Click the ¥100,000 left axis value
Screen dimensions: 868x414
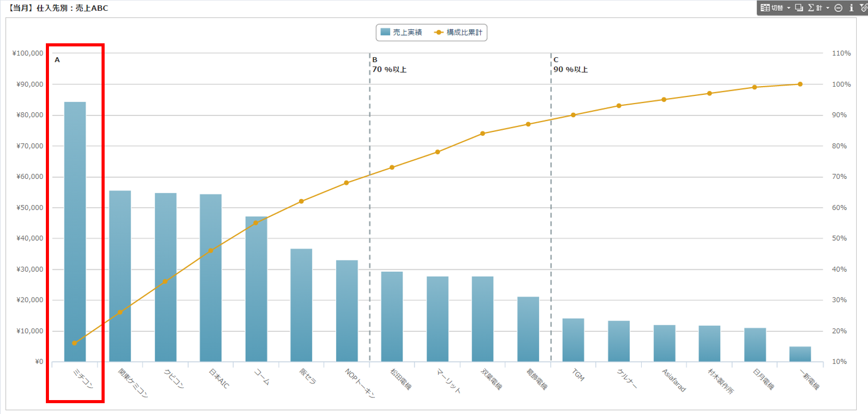tap(27, 53)
